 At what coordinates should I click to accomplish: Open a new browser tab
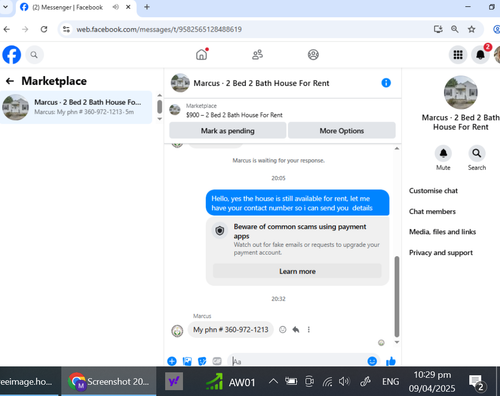coord(147,7)
